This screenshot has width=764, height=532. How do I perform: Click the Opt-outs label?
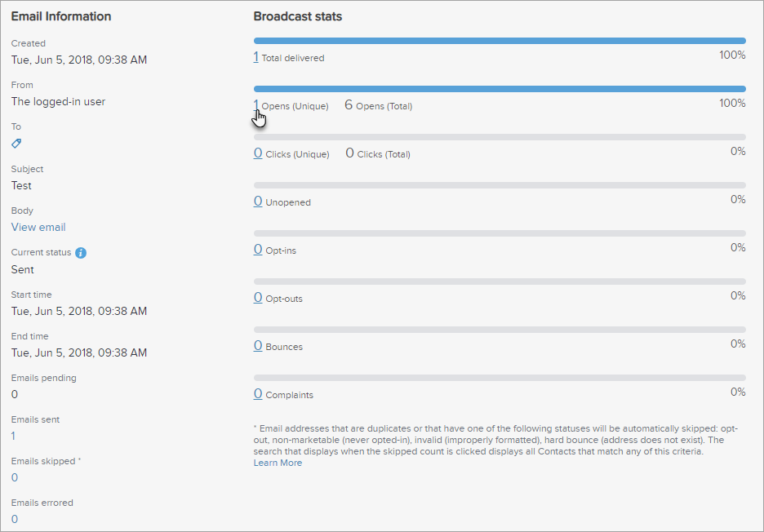pyautogui.click(x=284, y=299)
